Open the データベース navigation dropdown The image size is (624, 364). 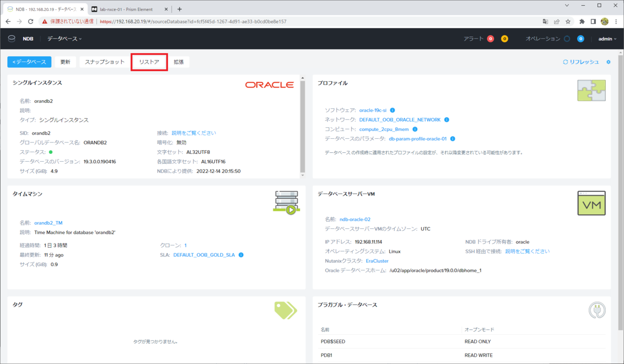click(64, 38)
